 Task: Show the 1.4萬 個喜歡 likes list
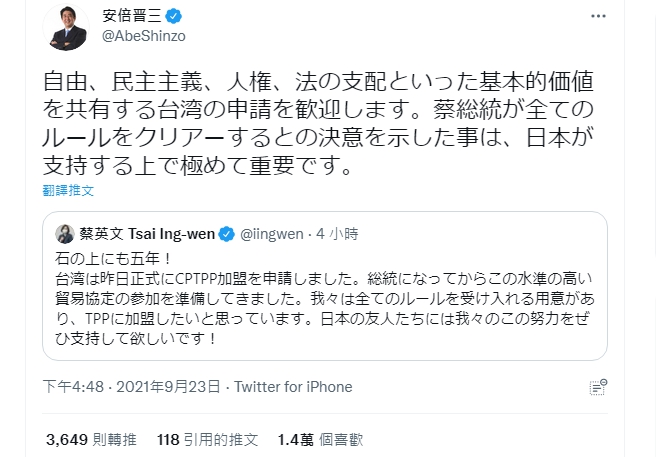[312, 439]
